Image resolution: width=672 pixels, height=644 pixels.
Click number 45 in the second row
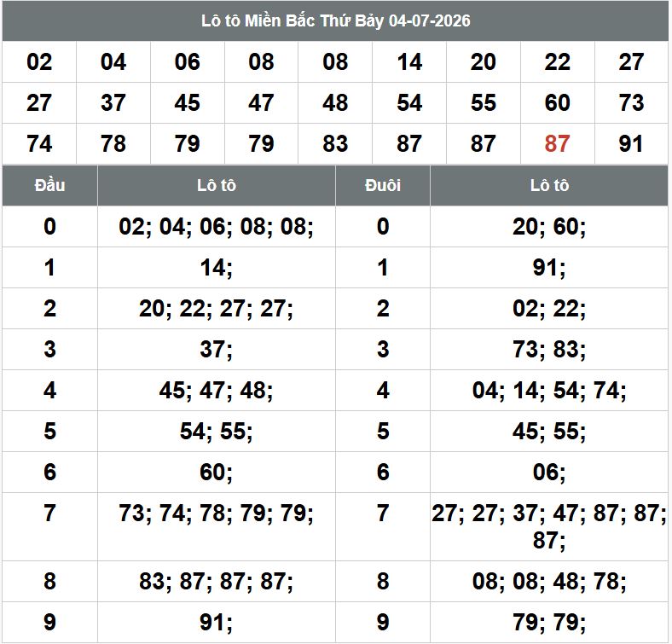[188, 103]
